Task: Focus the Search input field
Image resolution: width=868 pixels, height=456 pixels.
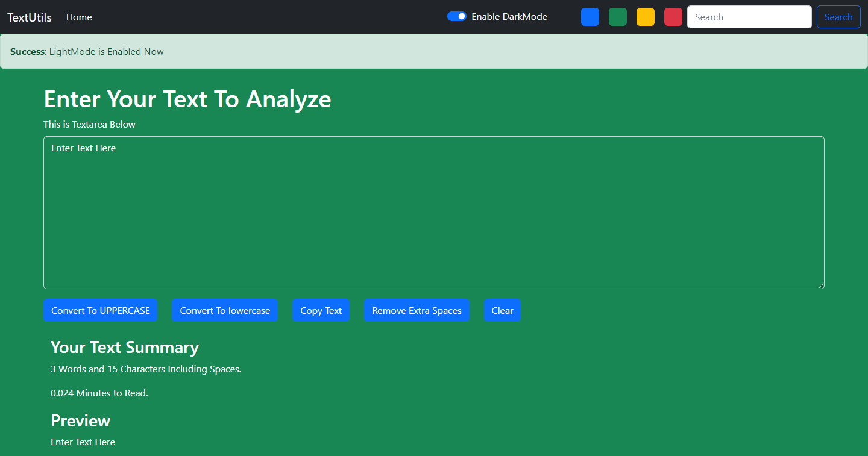Action: 749,17
